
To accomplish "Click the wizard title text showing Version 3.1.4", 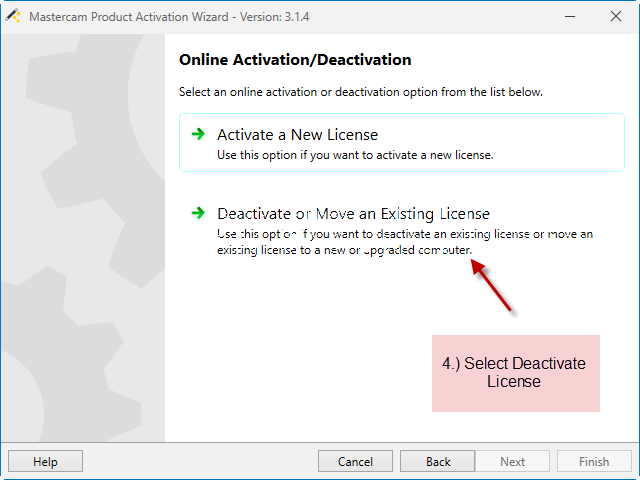I will pos(169,17).
